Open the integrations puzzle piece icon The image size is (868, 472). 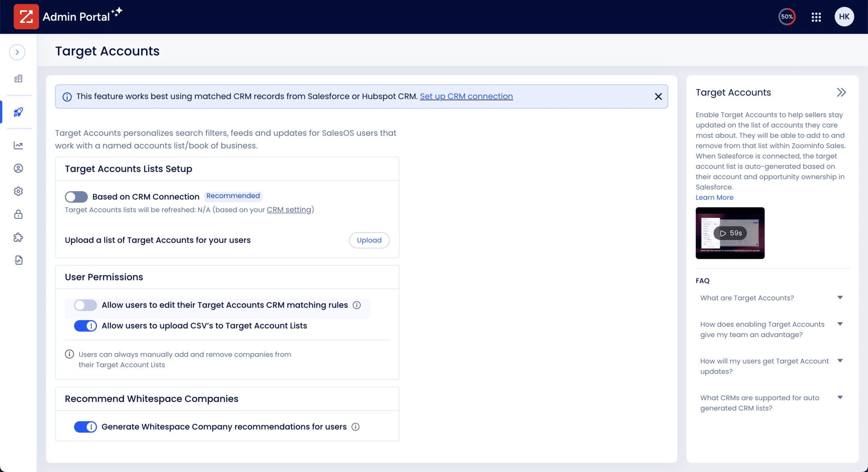click(18, 237)
